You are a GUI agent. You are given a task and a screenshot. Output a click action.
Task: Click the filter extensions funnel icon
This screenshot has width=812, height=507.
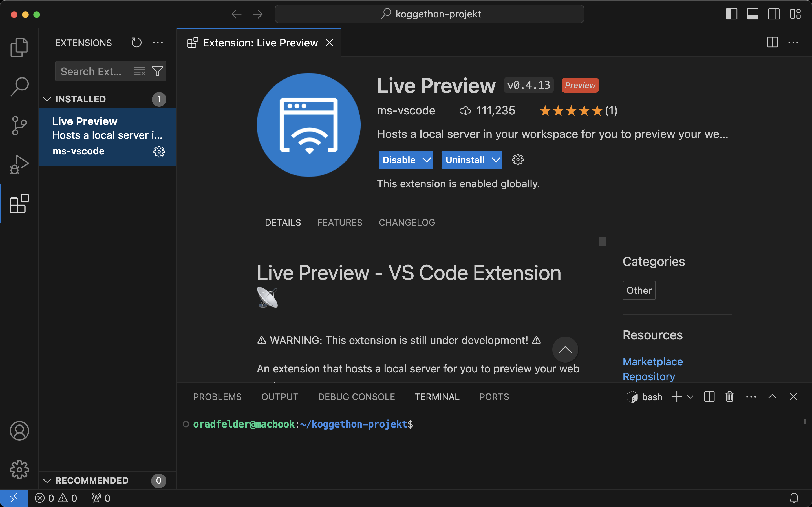[157, 71]
